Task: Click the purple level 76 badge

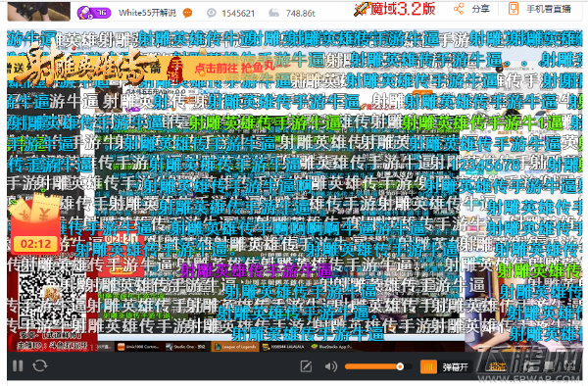Action: click(x=94, y=13)
